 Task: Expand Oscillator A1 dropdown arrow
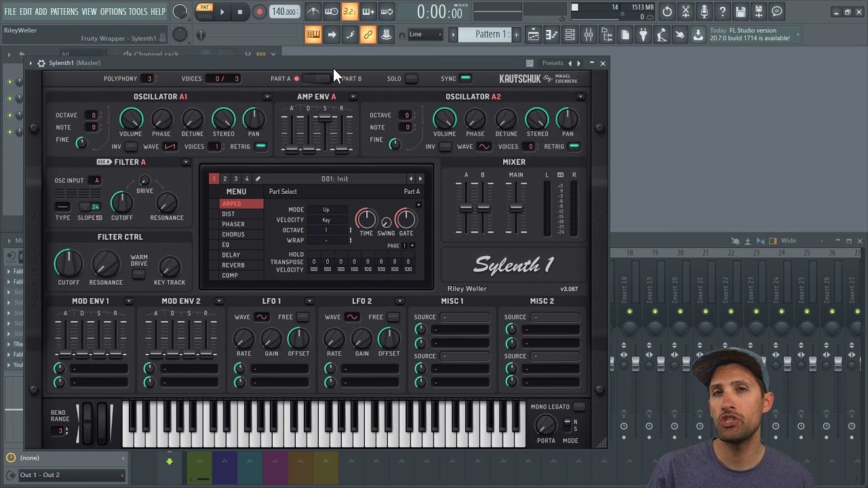pyautogui.click(x=267, y=97)
